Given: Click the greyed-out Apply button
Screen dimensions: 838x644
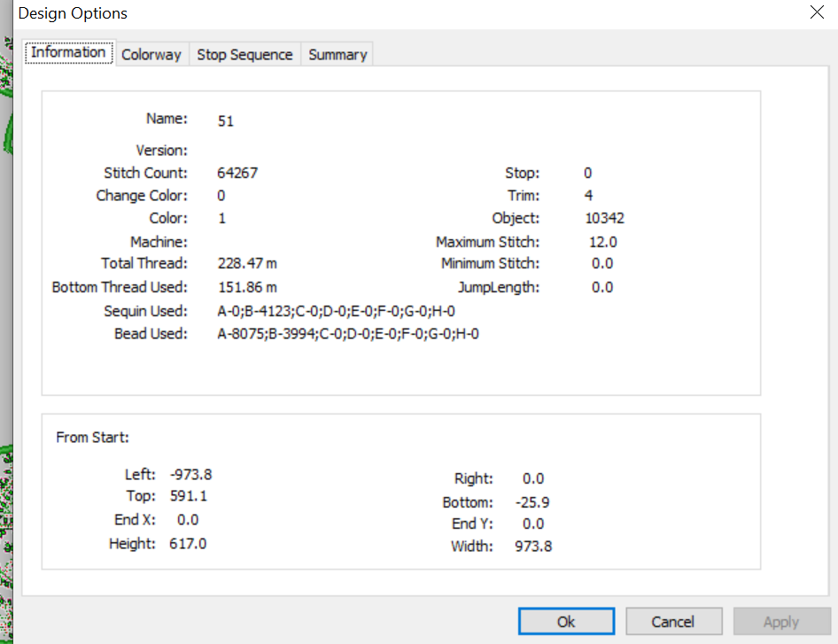Looking at the screenshot, I should pos(781,622).
